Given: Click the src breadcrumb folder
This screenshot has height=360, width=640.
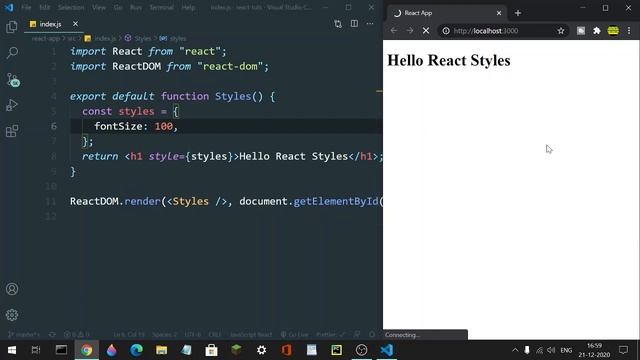Looking at the screenshot, I should [x=71, y=38].
